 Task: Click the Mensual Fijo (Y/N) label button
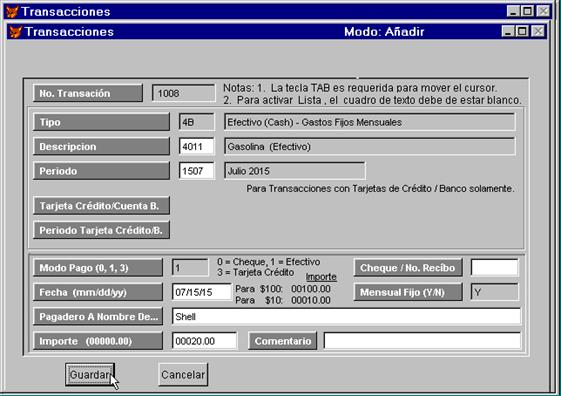[408, 292]
